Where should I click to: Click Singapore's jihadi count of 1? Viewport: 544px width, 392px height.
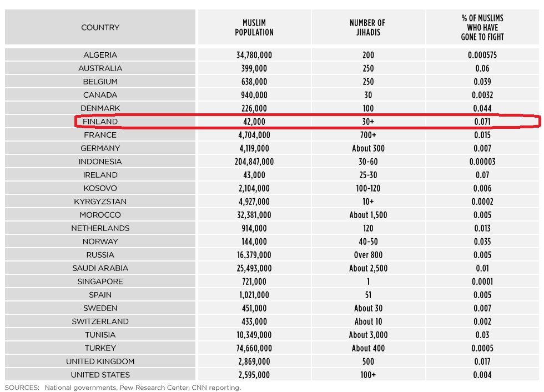(x=368, y=282)
